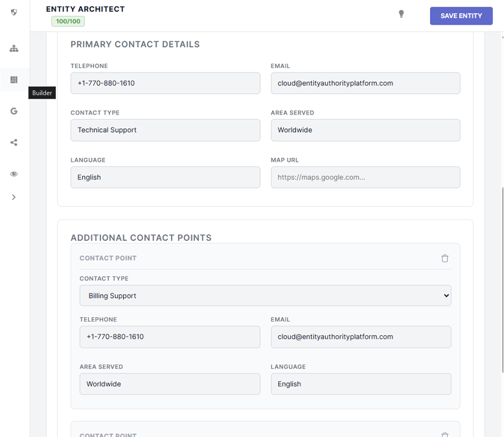Open the eye preview sidebar icon
This screenshot has width=504, height=437.
[x=14, y=174]
